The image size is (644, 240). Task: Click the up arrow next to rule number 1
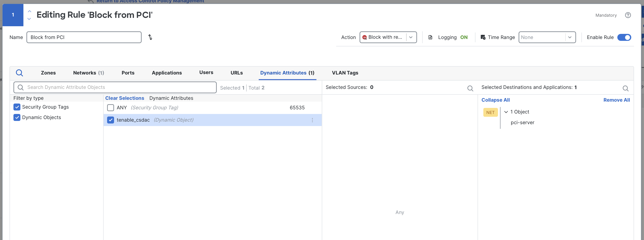pos(29,11)
